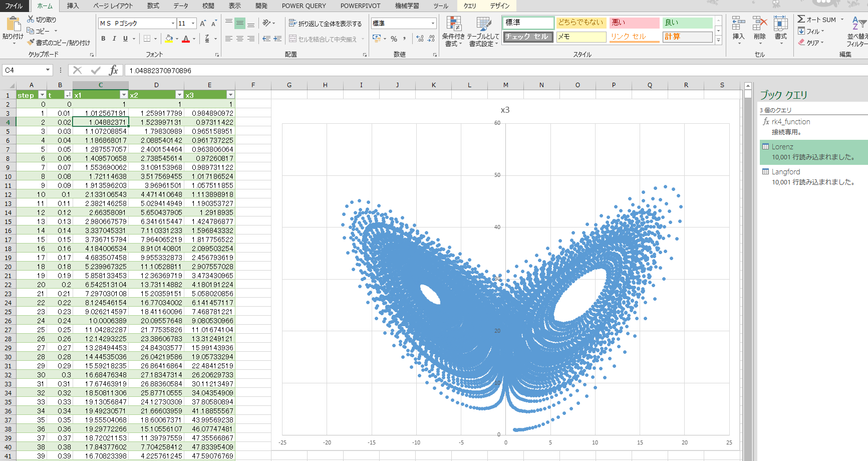Click the Insert Function fx icon
The height and width of the screenshot is (461, 868).
[x=114, y=70]
